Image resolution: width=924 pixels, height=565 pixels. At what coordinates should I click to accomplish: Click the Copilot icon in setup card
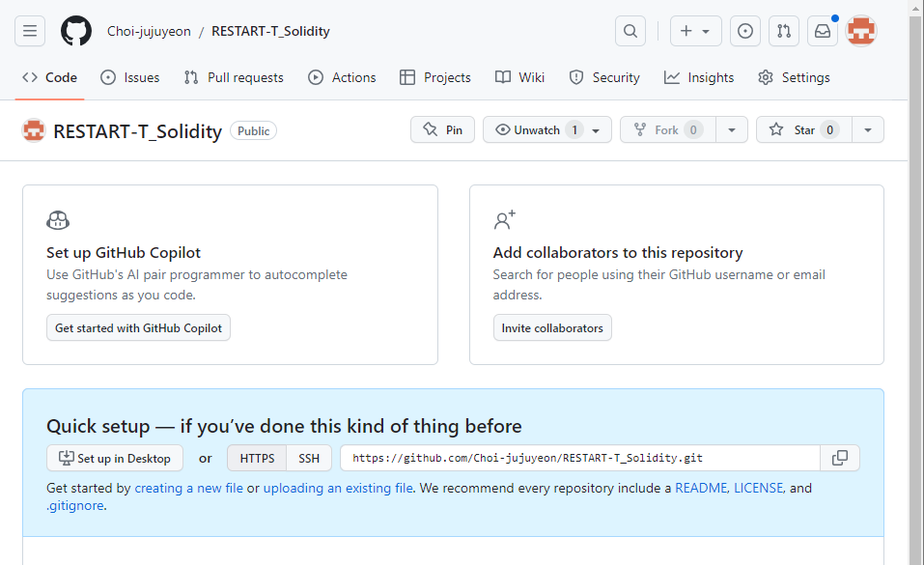[x=58, y=220]
